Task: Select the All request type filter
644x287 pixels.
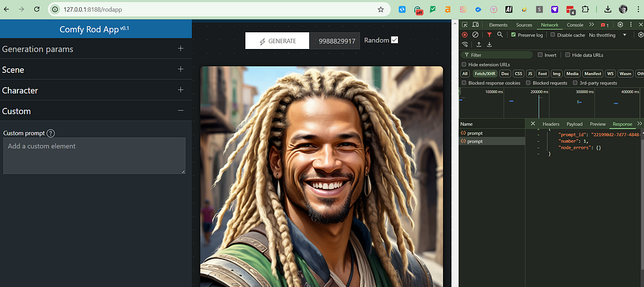Action: pyautogui.click(x=465, y=74)
